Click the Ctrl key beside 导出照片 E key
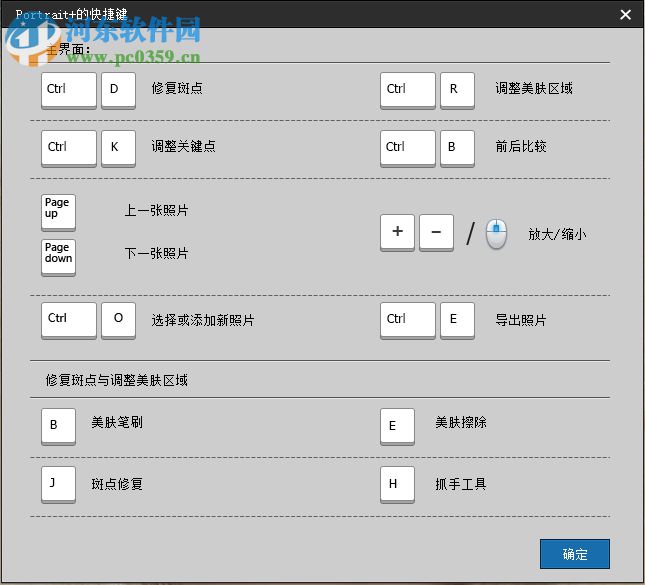Image resolution: width=645 pixels, height=585 pixels. (x=408, y=320)
